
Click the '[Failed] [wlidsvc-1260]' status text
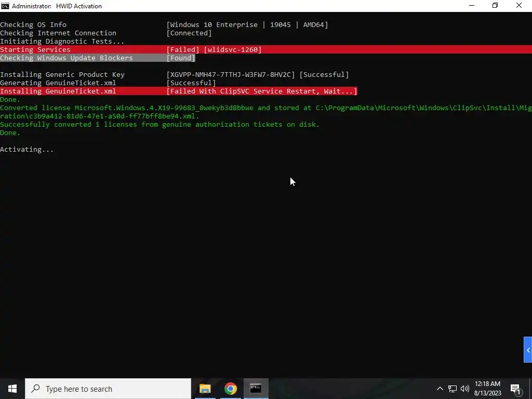pyautogui.click(x=214, y=49)
